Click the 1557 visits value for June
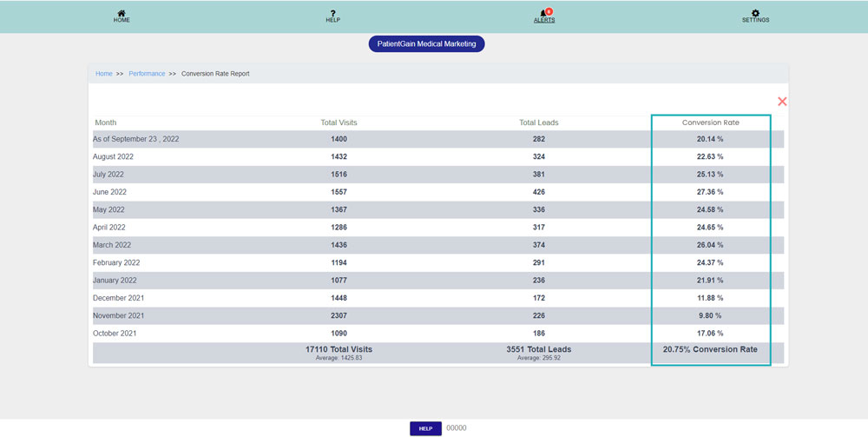The height and width of the screenshot is (437, 868). (x=339, y=192)
